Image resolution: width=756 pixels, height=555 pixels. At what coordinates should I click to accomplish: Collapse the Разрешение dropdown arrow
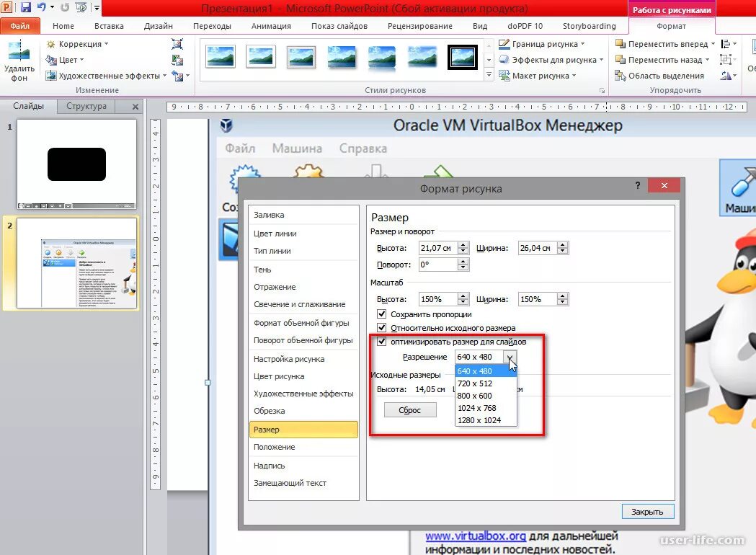pos(510,357)
